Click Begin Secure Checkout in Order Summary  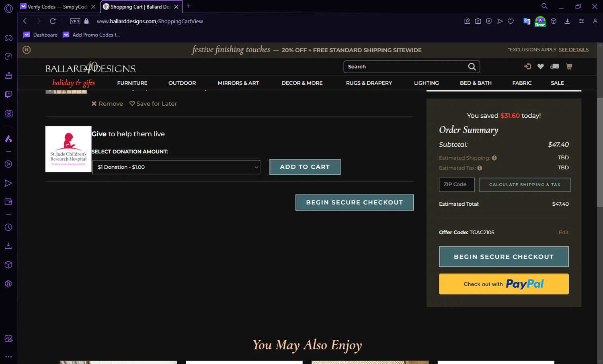[503, 257]
